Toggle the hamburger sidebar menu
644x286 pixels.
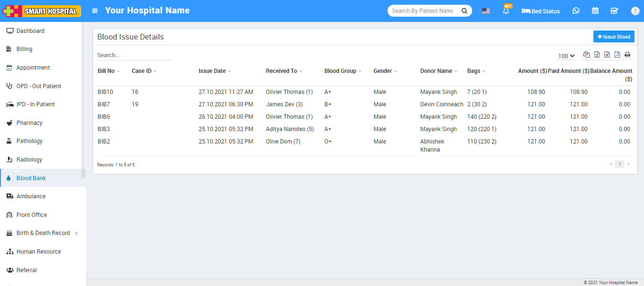pos(95,11)
